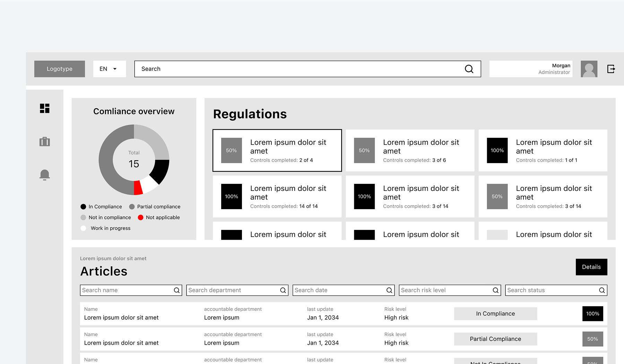Select the dashboard grid icon in sidebar
624x364 pixels.
[x=45, y=108]
